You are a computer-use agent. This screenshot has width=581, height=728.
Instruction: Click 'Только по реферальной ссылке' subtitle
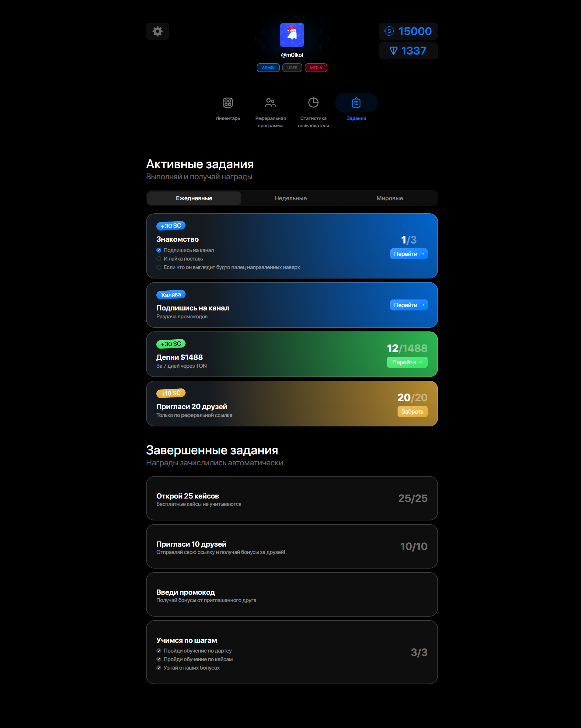click(194, 415)
